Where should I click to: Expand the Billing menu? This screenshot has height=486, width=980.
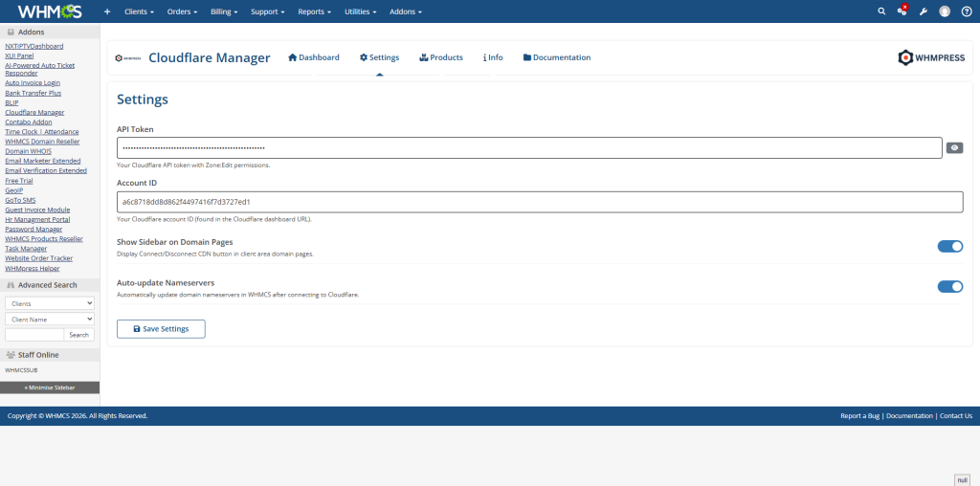pos(224,11)
